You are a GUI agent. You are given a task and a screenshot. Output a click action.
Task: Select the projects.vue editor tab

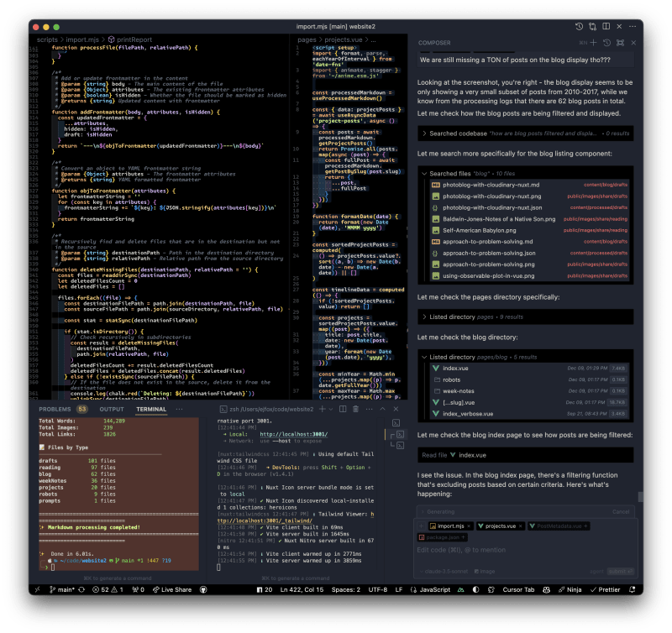499,526
